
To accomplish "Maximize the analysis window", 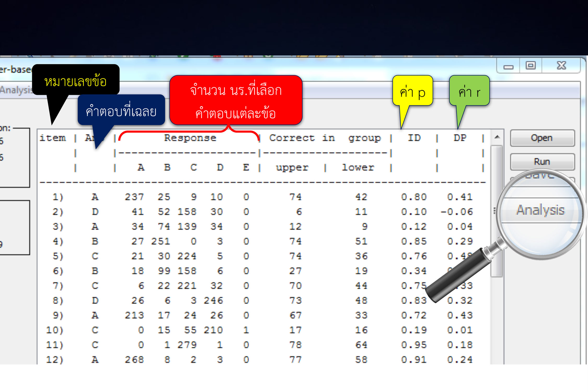I will (x=531, y=65).
